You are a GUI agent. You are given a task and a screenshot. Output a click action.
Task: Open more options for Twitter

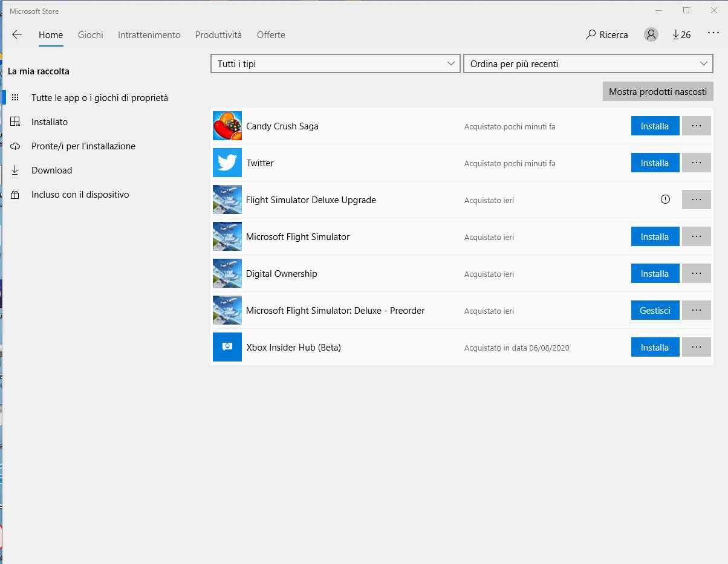(697, 163)
